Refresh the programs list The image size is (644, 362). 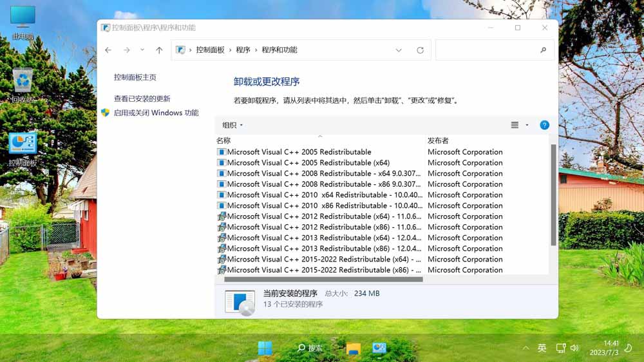420,50
